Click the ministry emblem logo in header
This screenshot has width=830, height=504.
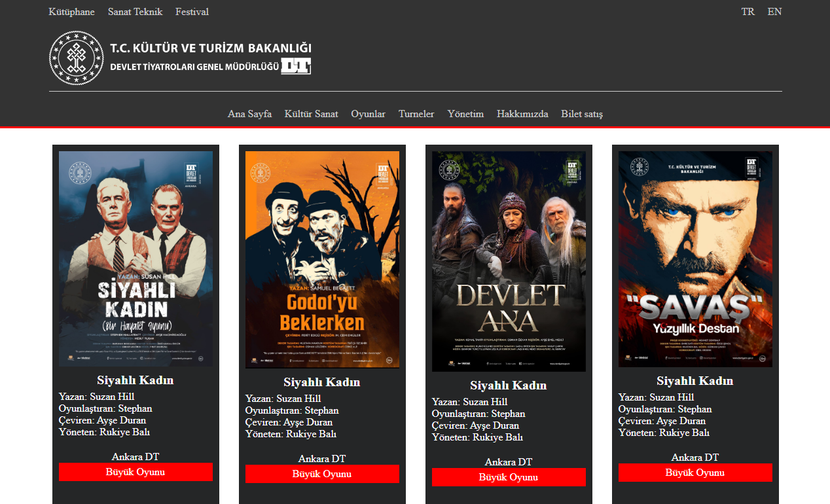coord(77,58)
